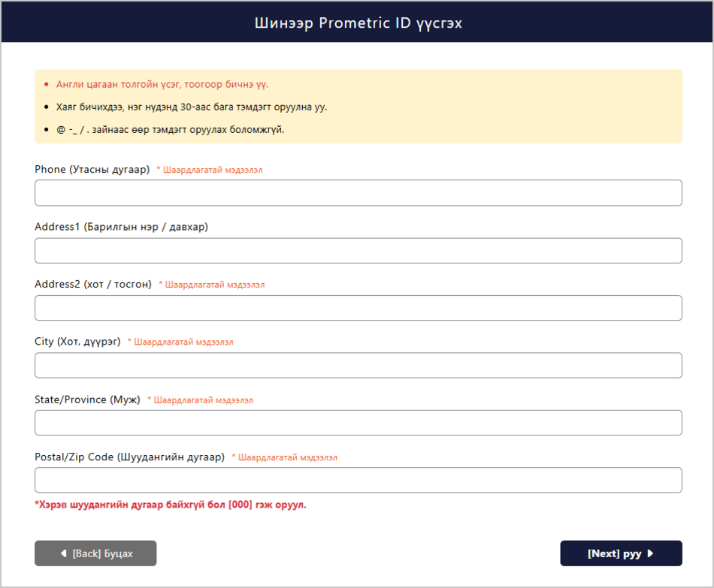Focus the Address1 building name field

coord(358,250)
